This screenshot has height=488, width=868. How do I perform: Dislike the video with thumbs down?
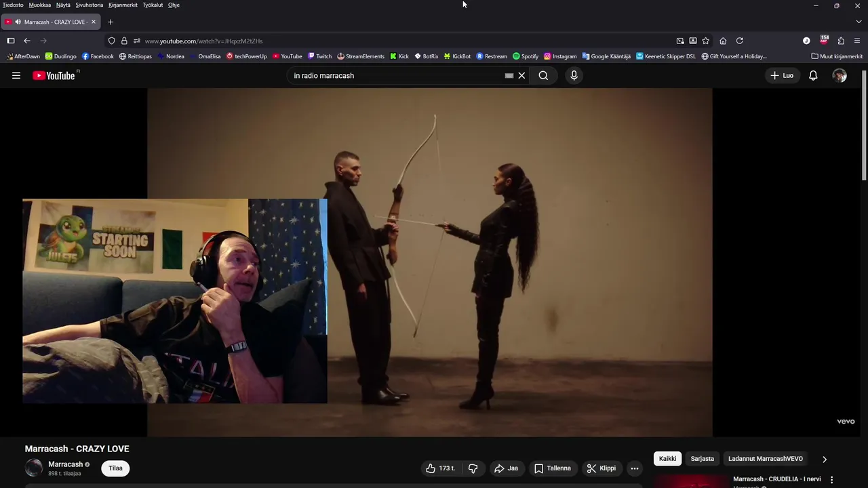tap(473, 468)
